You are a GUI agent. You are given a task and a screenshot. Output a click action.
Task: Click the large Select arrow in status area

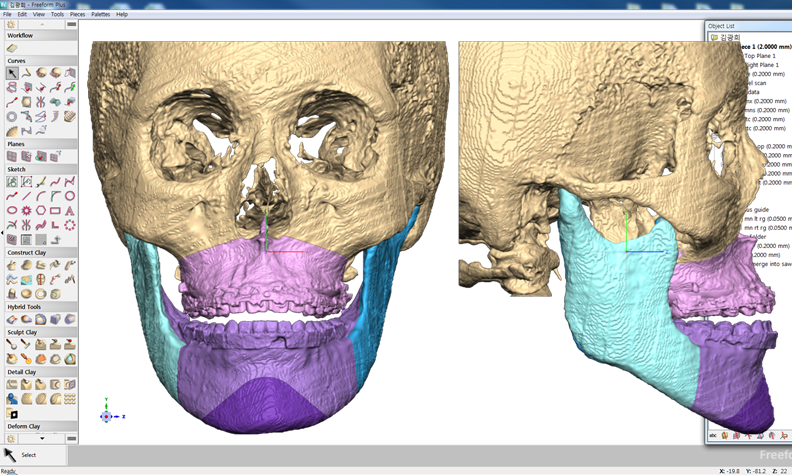click(x=11, y=455)
